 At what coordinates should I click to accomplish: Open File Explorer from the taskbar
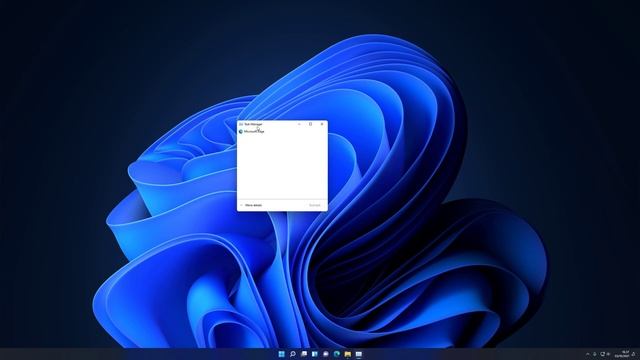348,354
